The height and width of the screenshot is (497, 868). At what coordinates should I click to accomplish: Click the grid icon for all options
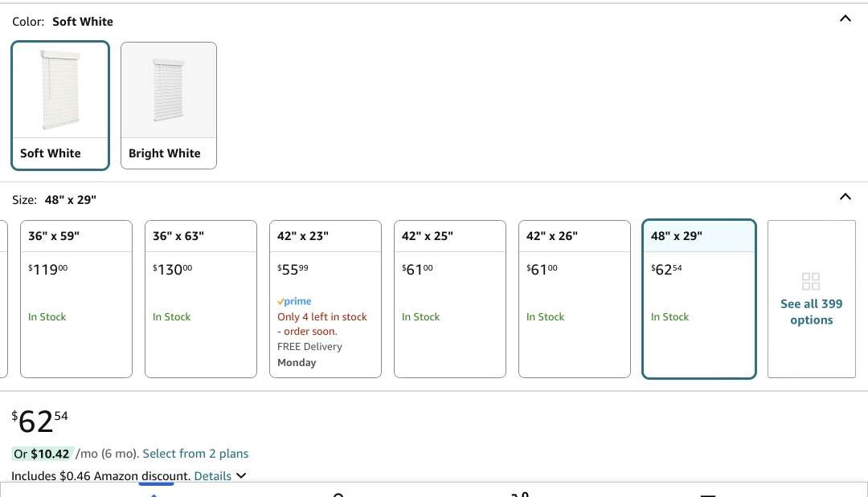[x=811, y=281]
